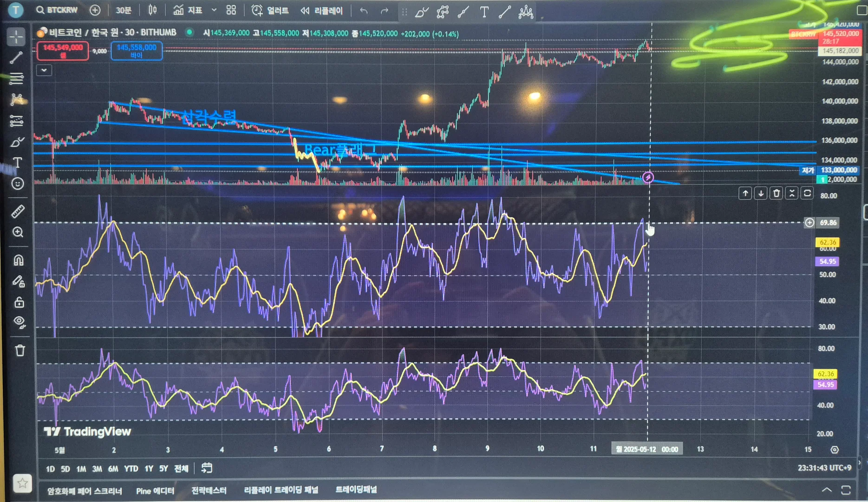The image size is (868, 502).
Task: Click the 리플레이 replay button
Action: [x=321, y=10]
